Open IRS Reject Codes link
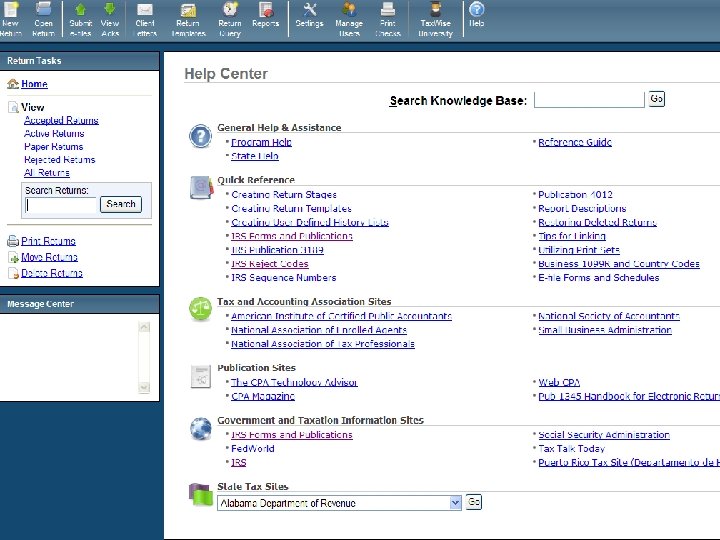The height and width of the screenshot is (540, 720). [x=270, y=264]
